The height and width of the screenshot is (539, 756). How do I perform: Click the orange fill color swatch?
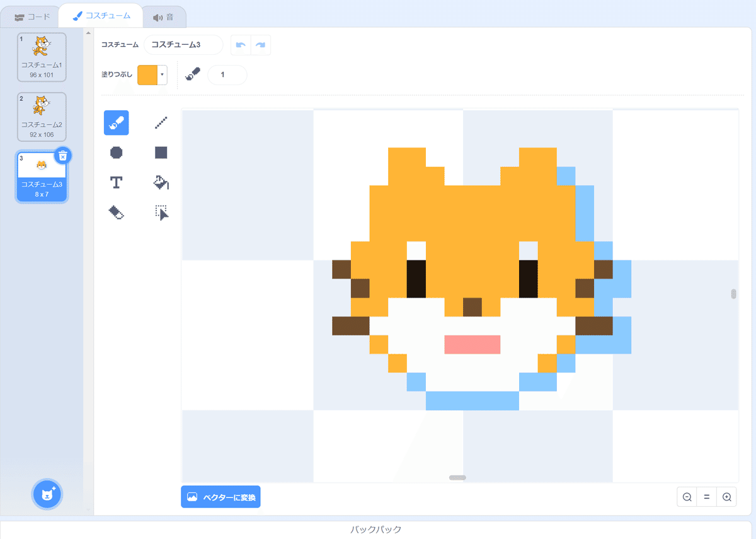tap(147, 75)
